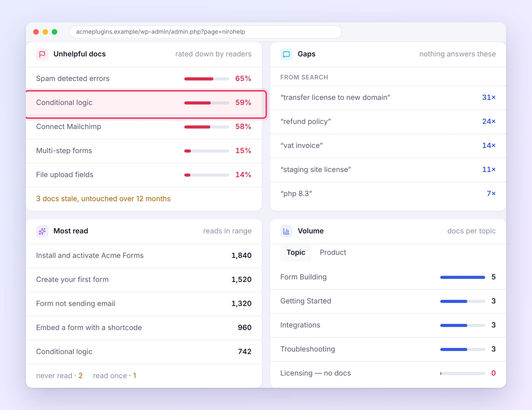Click the browser address bar
This screenshot has height=410, width=532.
point(205,32)
